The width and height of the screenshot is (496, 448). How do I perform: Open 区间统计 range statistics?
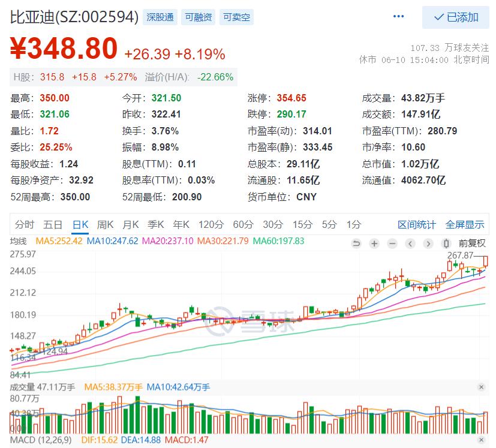(417, 225)
